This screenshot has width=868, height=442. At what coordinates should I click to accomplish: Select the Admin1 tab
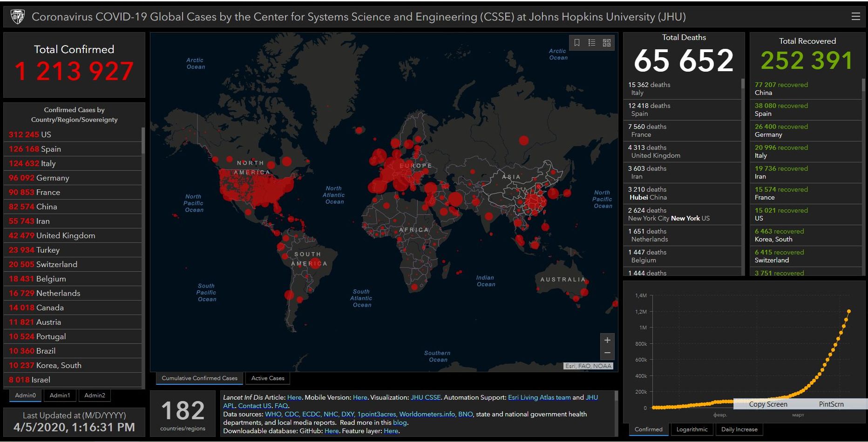tap(60, 395)
